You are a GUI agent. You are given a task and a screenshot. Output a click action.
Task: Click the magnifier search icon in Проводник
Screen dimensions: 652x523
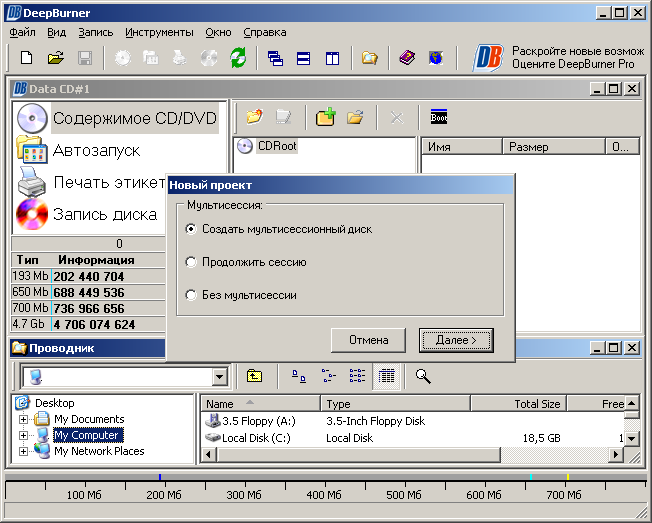click(423, 376)
